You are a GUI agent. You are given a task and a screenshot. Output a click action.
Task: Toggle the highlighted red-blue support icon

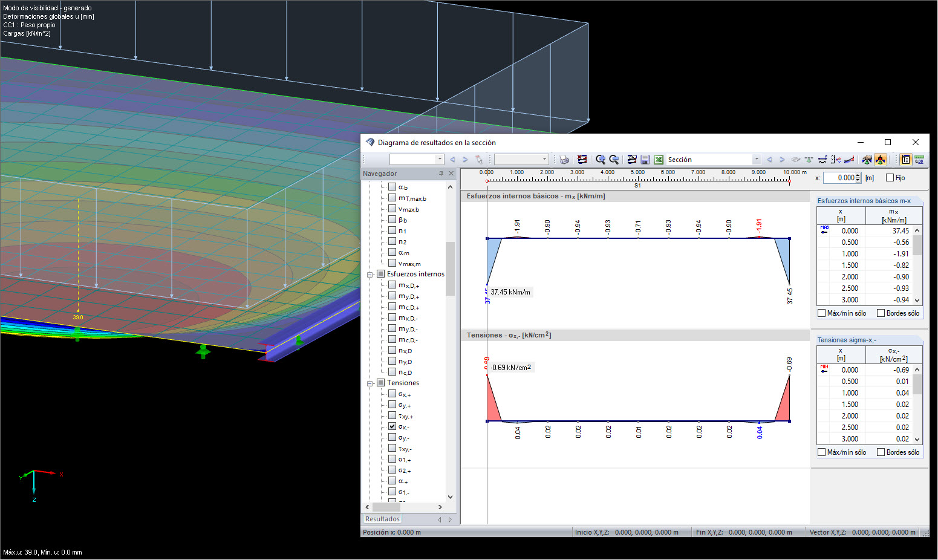pos(881,160)
